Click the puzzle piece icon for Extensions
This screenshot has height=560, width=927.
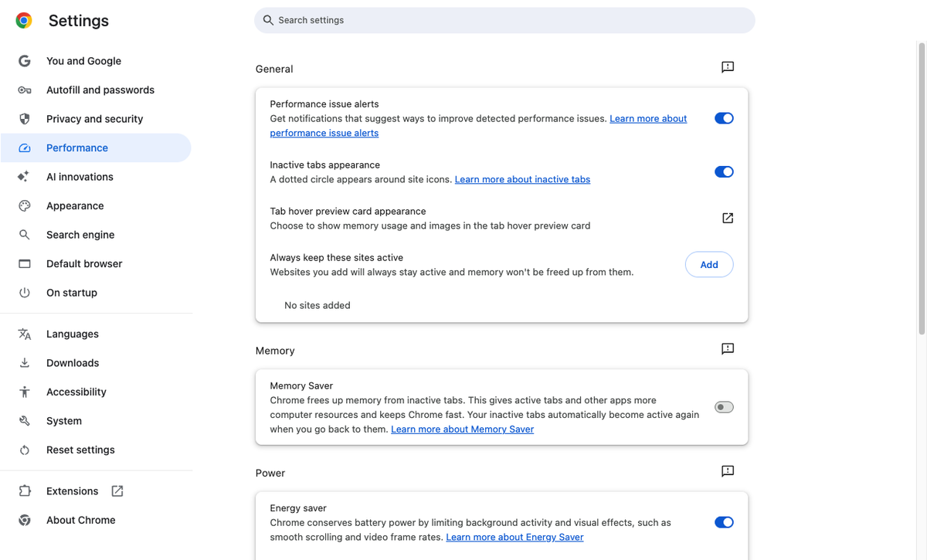25,491
